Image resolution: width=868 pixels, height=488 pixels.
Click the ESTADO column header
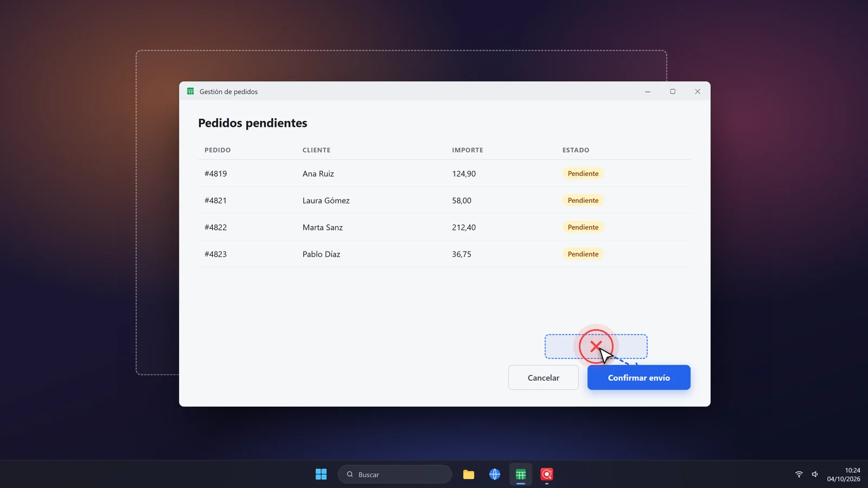576,150
